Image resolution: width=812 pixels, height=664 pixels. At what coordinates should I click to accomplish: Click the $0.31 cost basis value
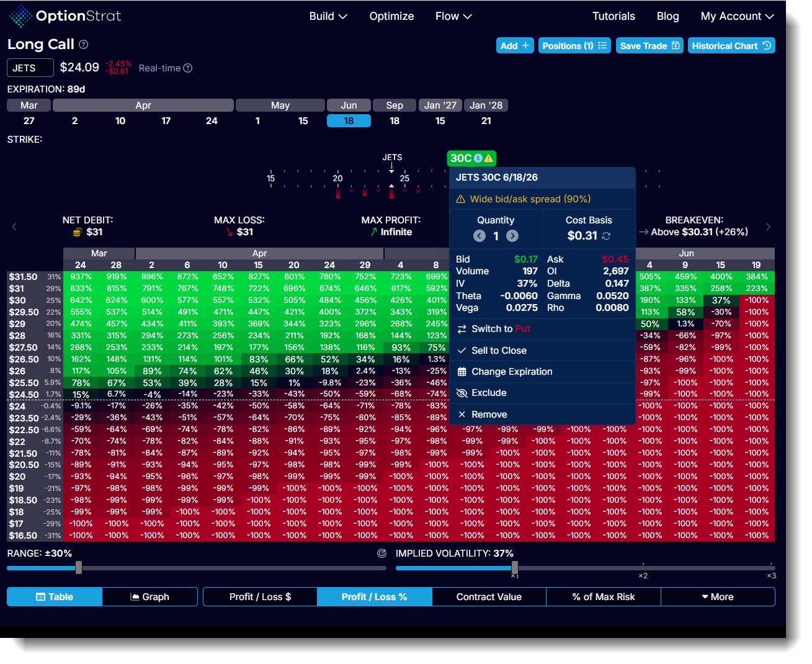582,236
